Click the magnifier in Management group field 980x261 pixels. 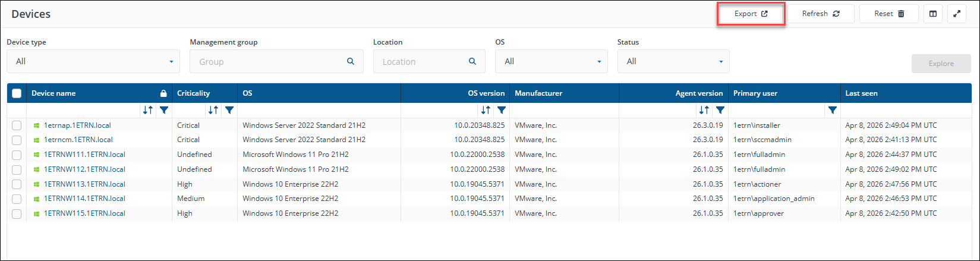click(x=351, y=61)
